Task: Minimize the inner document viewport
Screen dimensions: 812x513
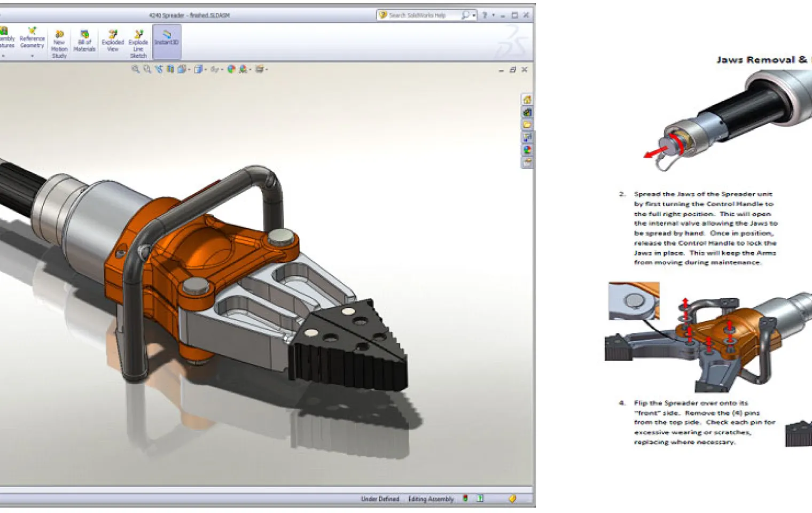Action: (x=501, y=70)
